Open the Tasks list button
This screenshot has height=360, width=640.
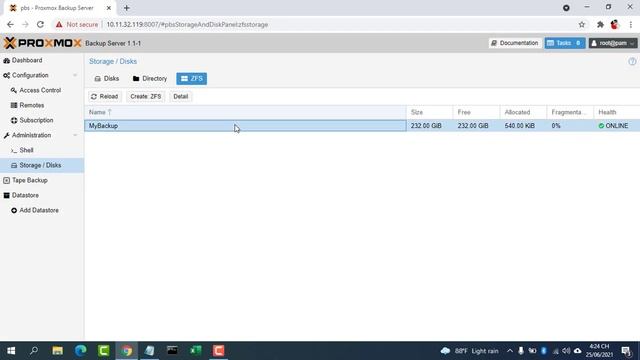[564, 43]
